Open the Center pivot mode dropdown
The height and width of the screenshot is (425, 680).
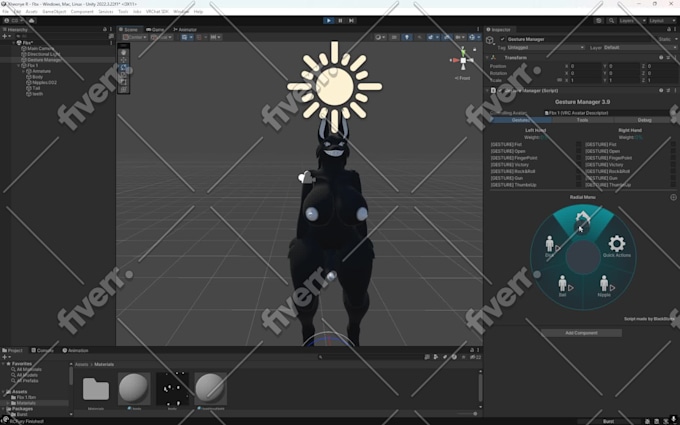(x=135, y=37)
